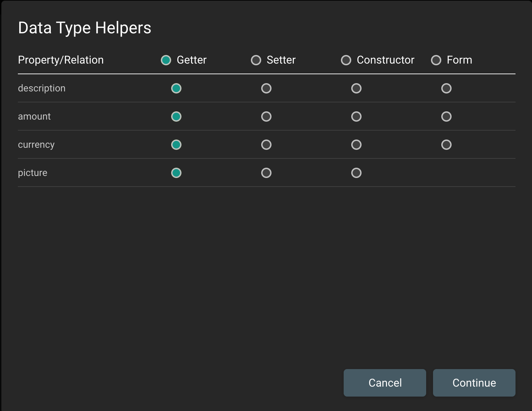Enable Setter for the picture relation
Screen dimensions: 532x411
(x=266, y=173)
